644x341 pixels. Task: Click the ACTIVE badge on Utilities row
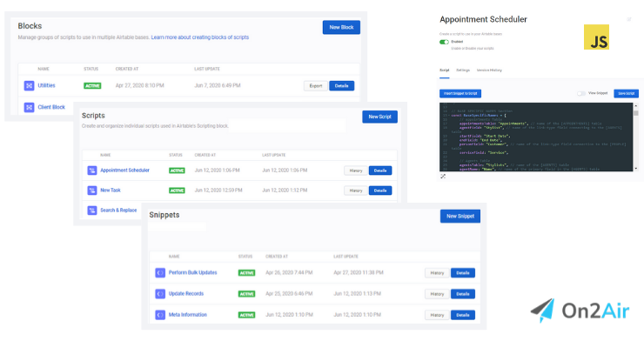tap(92, 86)
